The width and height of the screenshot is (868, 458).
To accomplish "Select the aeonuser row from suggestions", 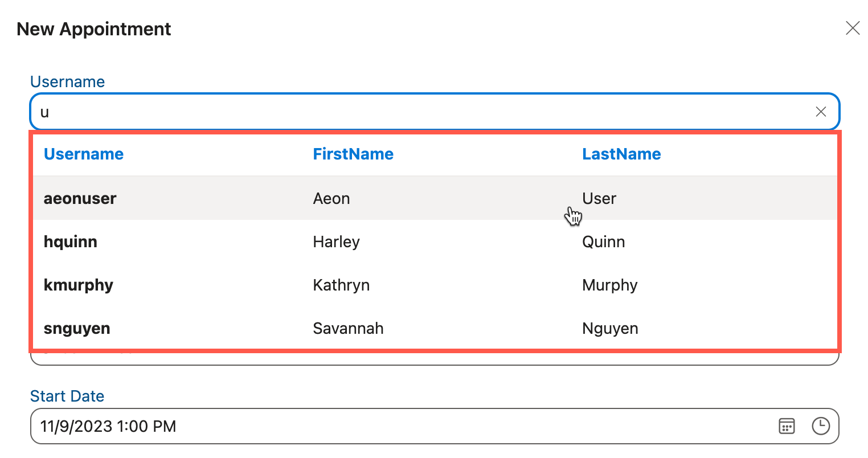I will tap(228, 198).
